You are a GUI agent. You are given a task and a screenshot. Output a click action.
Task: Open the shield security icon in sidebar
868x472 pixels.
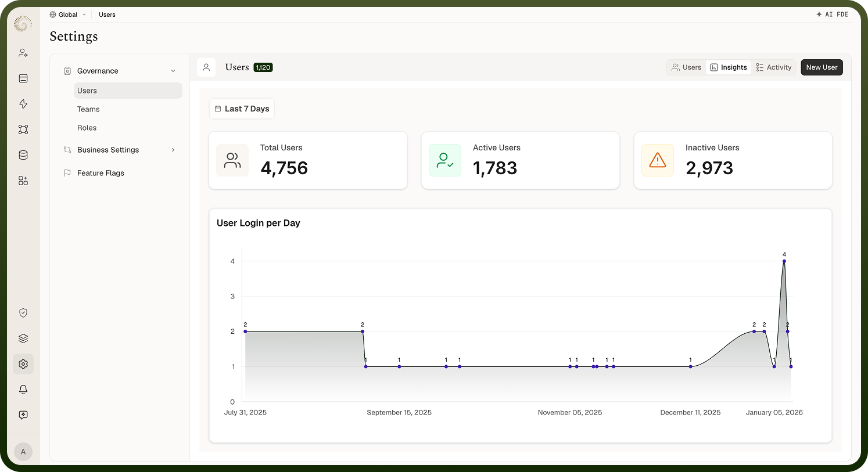23,313
